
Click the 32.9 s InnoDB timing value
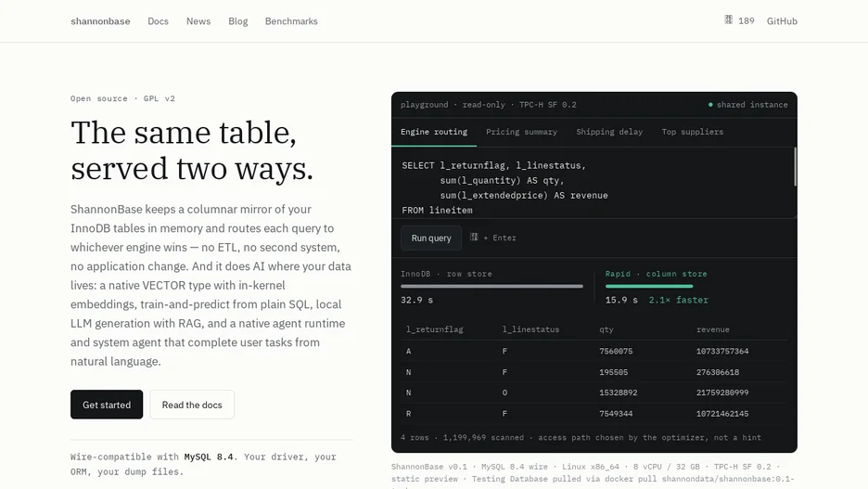tap(416, 300)
